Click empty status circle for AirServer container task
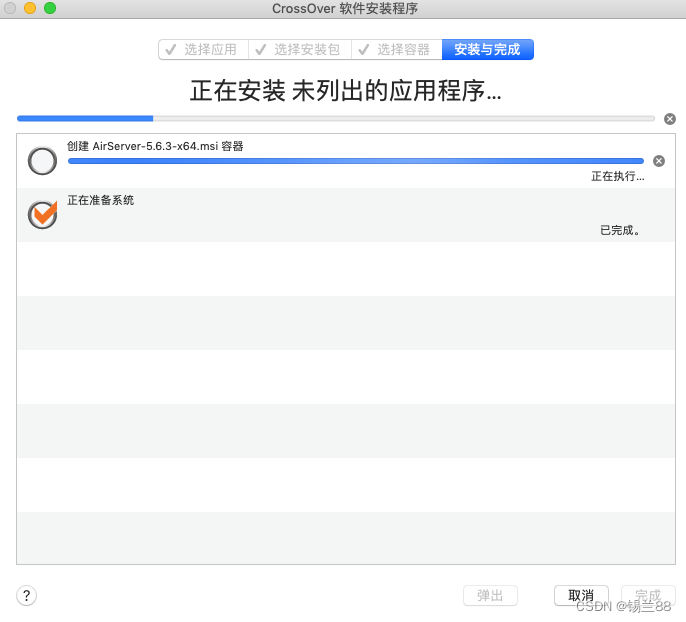Screen dimensions: 686x622 pos(42,161)
